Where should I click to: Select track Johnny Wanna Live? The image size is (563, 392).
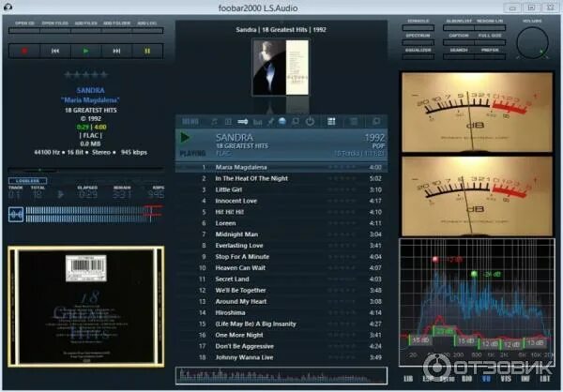click(x=281, y=357)
